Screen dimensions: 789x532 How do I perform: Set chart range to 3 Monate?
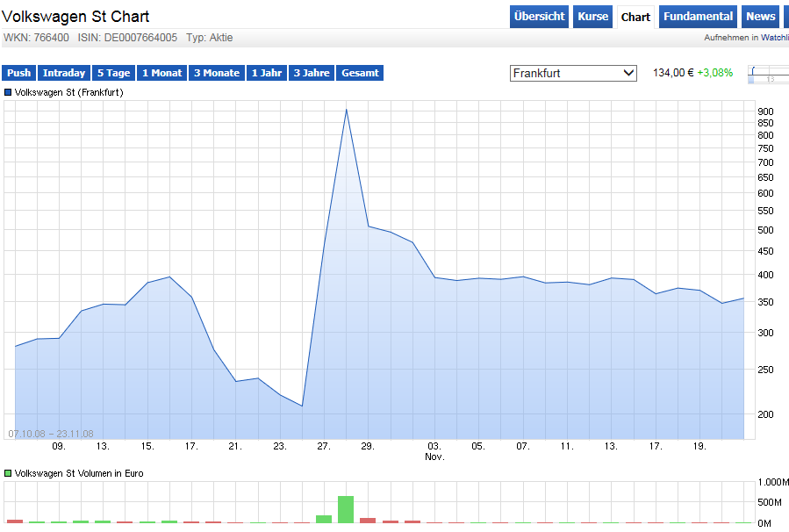pos(217,73)
